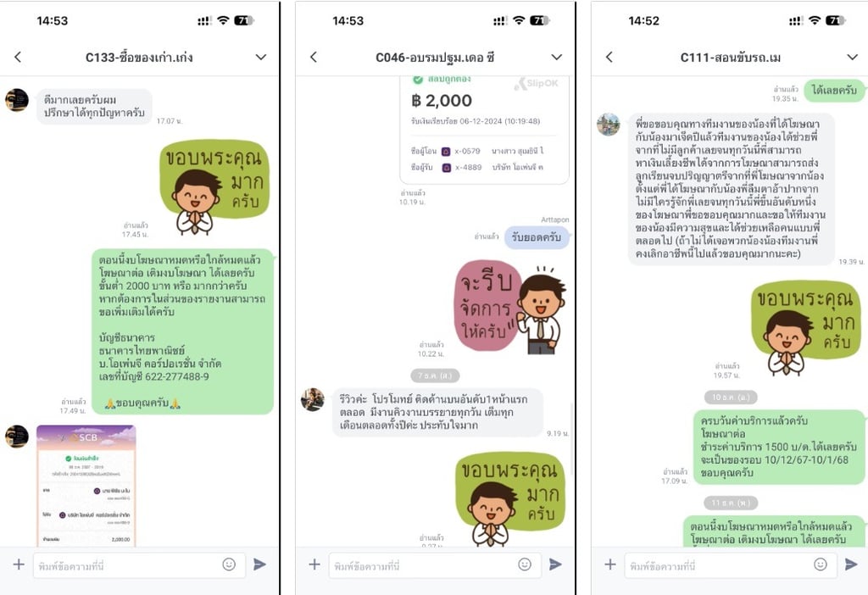Go back from the C111 chat
Image resolution: width=868 pixels, height=595 pixels.
click(x=609, y=57)
